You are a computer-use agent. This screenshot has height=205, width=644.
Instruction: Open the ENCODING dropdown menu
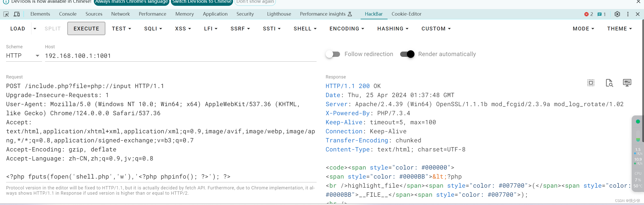coord(347,29)
